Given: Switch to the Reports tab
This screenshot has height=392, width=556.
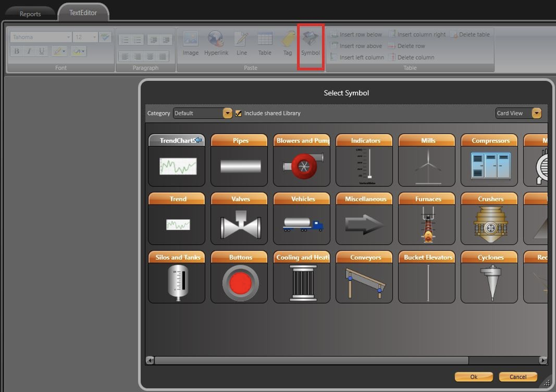Looking at the screenshot, I should pyautogui.click(x=30, y=14).
